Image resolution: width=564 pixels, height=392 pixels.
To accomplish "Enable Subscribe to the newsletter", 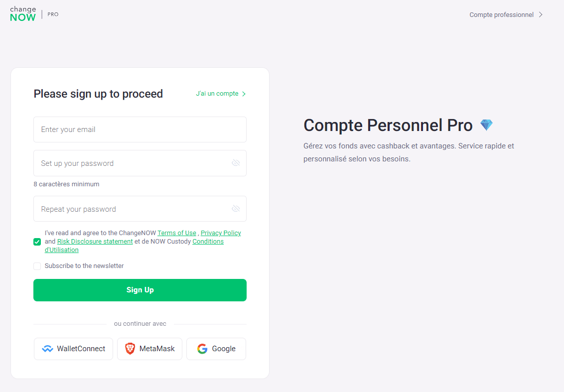I will click(x=37, y=266).
